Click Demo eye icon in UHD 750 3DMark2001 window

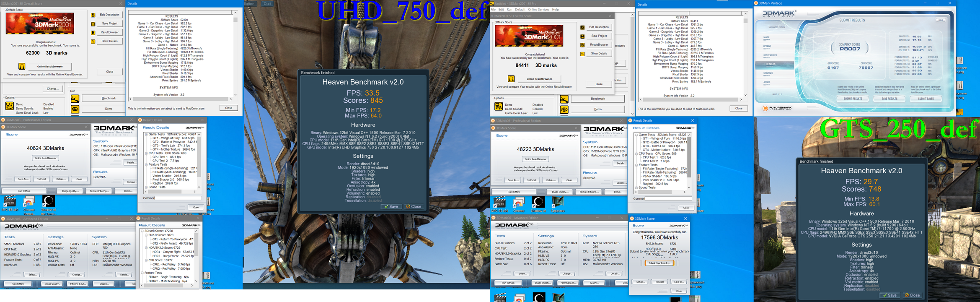pos(75,109)
